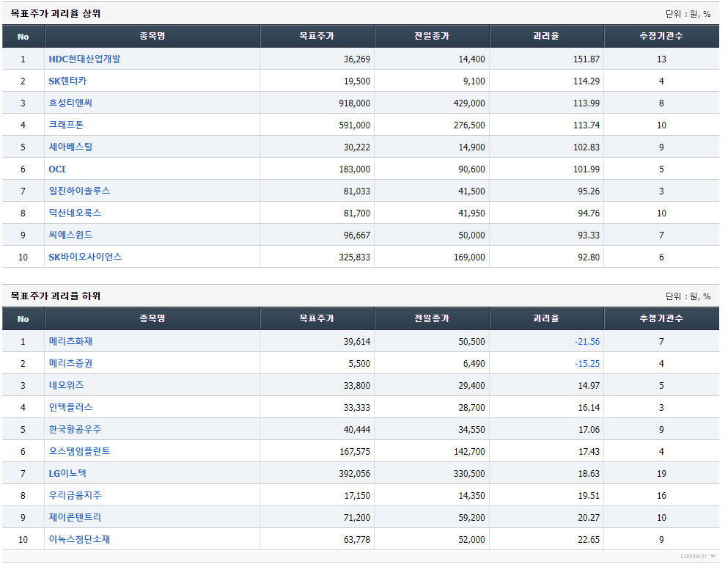Click the 추정기관수 header in the 하위 table

(x=661, y=318)
